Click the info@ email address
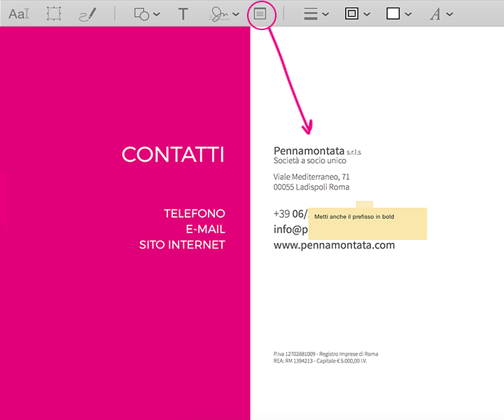 pyautogui.click(x=290, y=230)
